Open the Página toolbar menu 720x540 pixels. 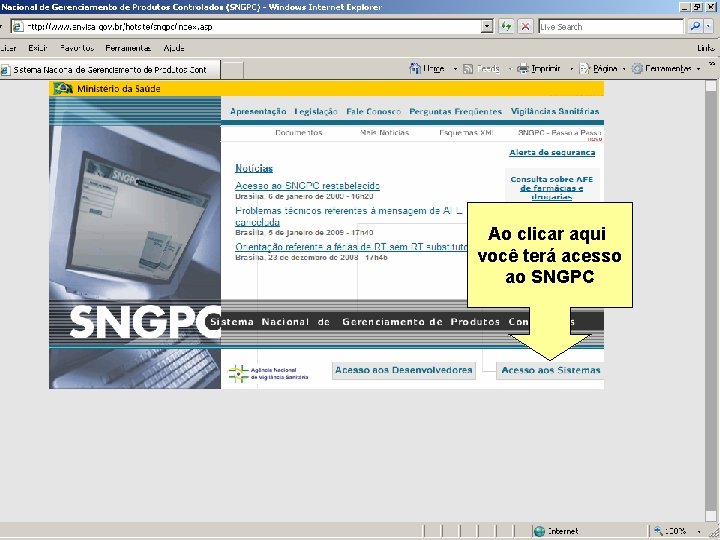point(599,69)
